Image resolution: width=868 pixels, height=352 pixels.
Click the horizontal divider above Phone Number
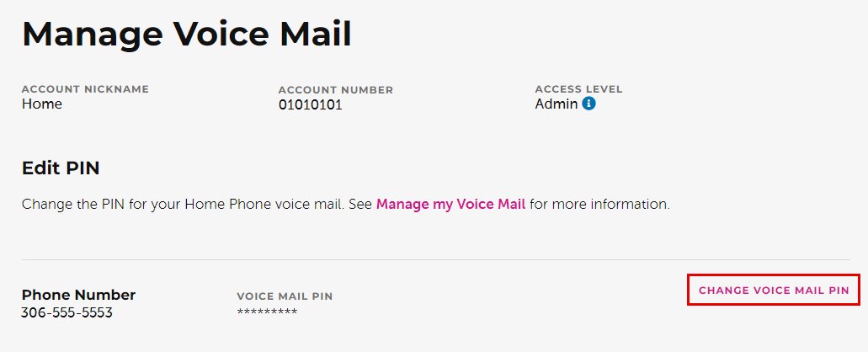(435, 259)
